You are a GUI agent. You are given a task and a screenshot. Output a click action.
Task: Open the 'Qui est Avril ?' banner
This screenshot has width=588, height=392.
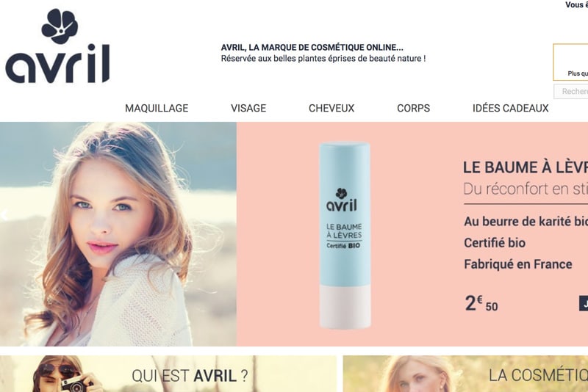[x=168, y=374]
